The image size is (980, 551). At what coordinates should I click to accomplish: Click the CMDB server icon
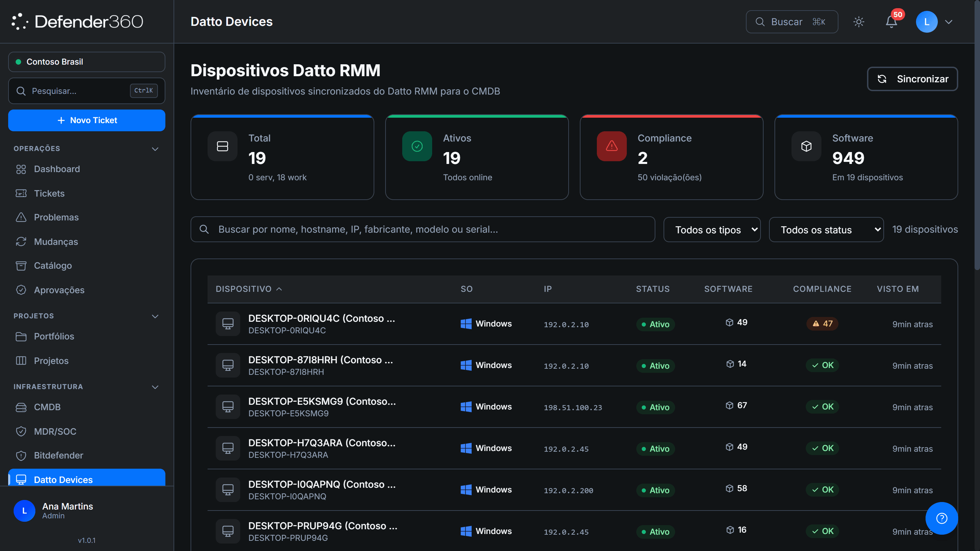(x=21, y=407)
